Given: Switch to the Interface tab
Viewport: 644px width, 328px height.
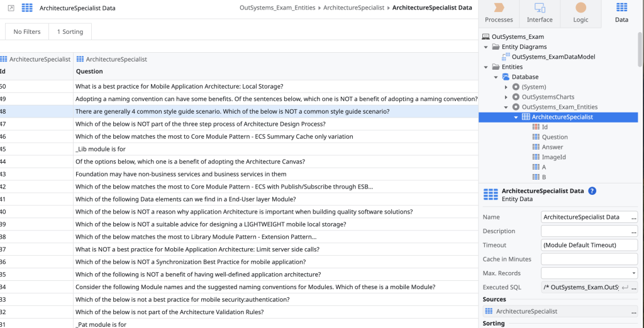Looking at the screenshot, I should pyautogui.click(x=540, y=13).
